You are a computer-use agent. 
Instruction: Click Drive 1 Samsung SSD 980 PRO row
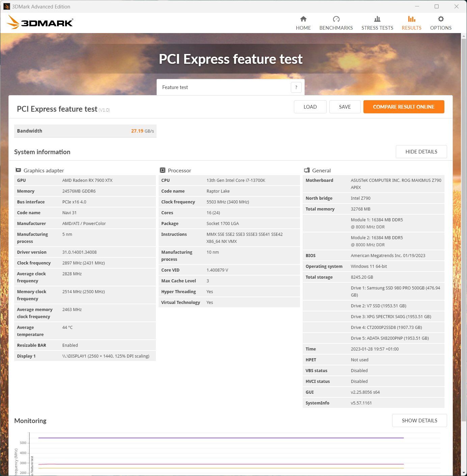374,291
